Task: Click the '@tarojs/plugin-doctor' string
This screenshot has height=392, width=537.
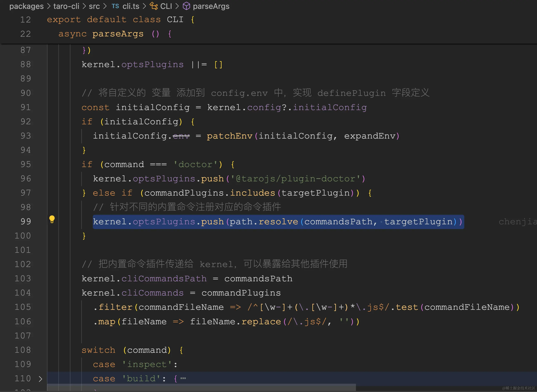Action: click(x=295, y=179)
